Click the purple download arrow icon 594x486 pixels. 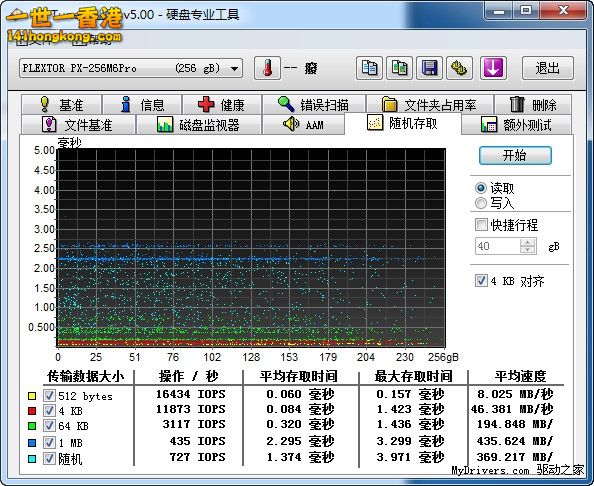(493, 68)
